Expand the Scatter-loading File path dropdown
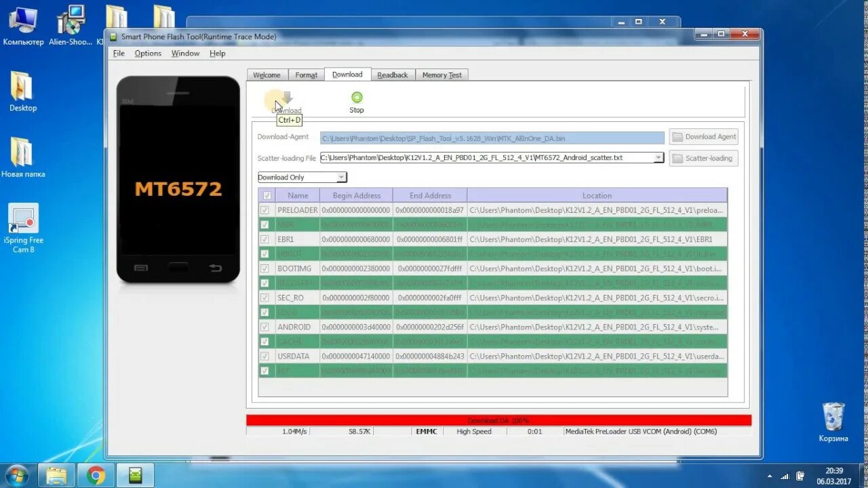Screen dimensions: 868x488 click(x=658, y=157)
